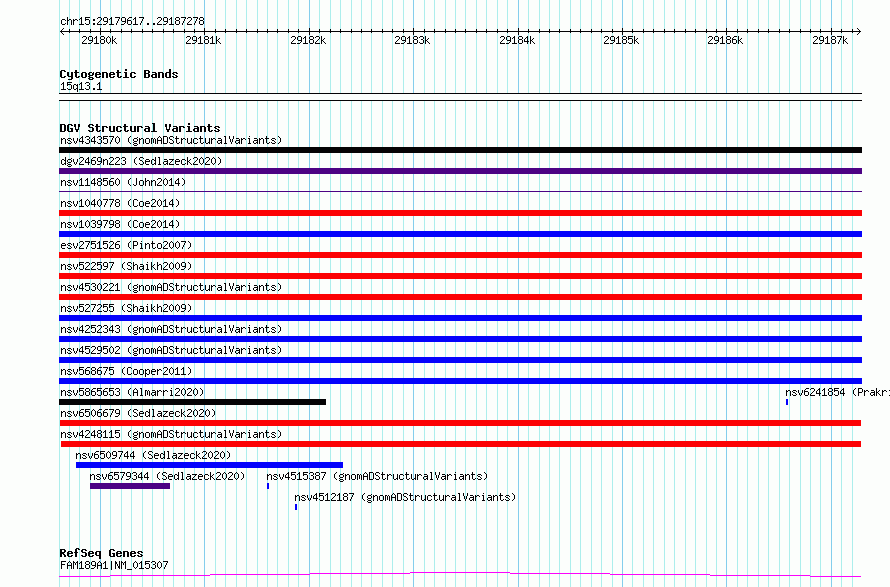Click the nsv4512187 gnomAD label
890x587 pixels.
pyautogui.click(x=405, y=497)
